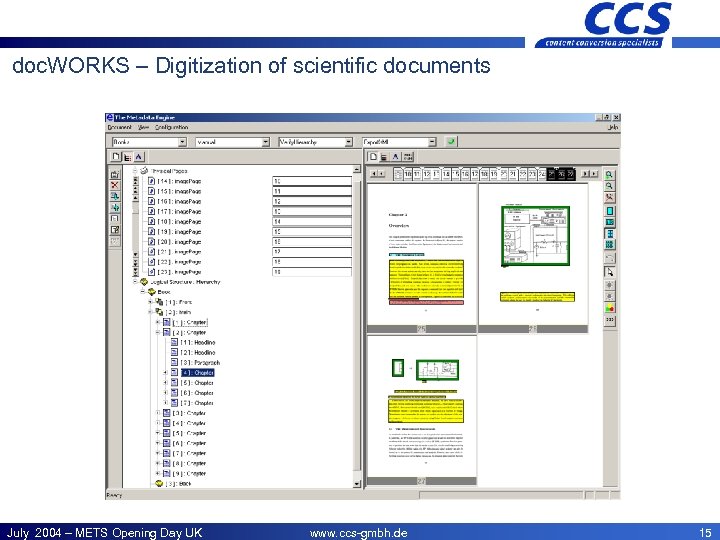Go to next page with navigation arrow
This screenshot has width=720, height=540.
(x=586, y=174)
